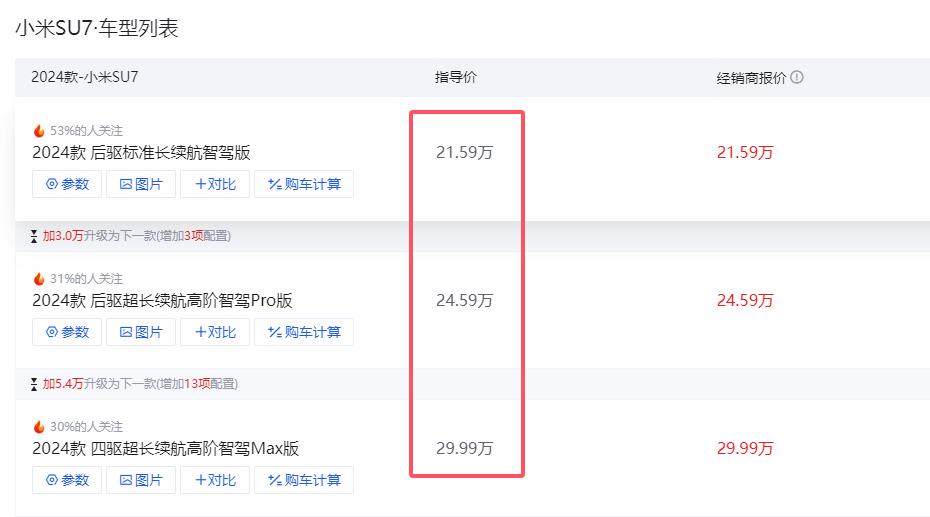Image resolution: width=930 pixels, height=517 pixels.
Task: Click the info icon next to 经销商报价
Action: click(x=797, y=77)
